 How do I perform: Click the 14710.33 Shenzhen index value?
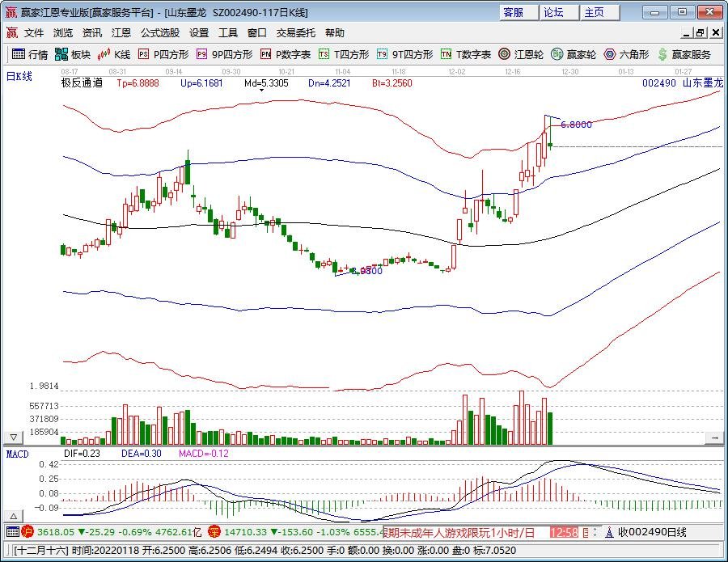pos(246,532)
